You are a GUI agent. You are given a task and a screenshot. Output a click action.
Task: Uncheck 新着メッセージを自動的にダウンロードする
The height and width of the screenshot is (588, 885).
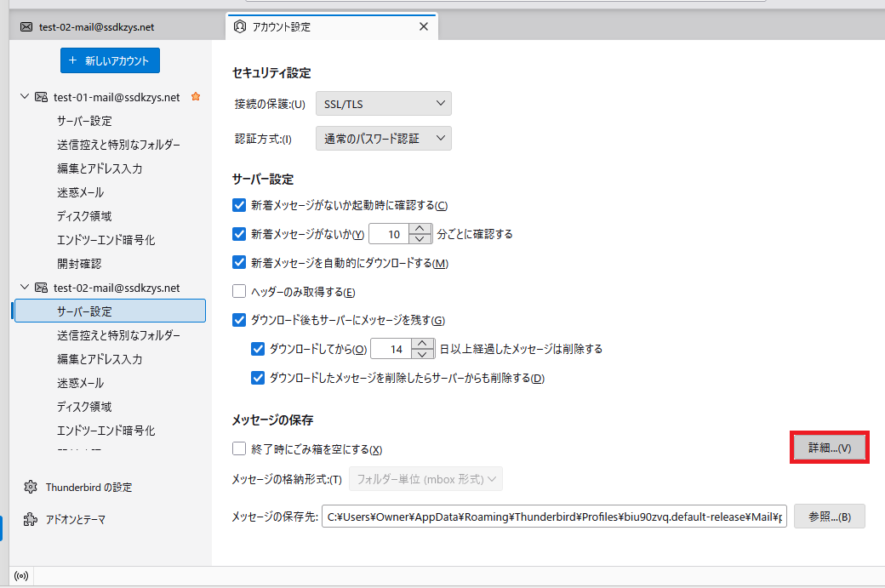click(239, 263)
